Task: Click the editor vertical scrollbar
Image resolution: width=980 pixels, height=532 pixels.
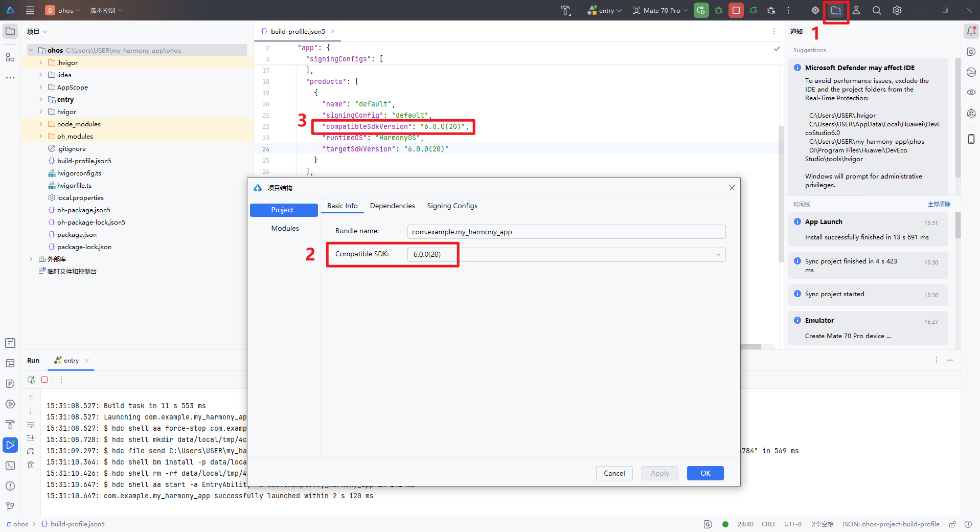Action: tap(781, 194)
